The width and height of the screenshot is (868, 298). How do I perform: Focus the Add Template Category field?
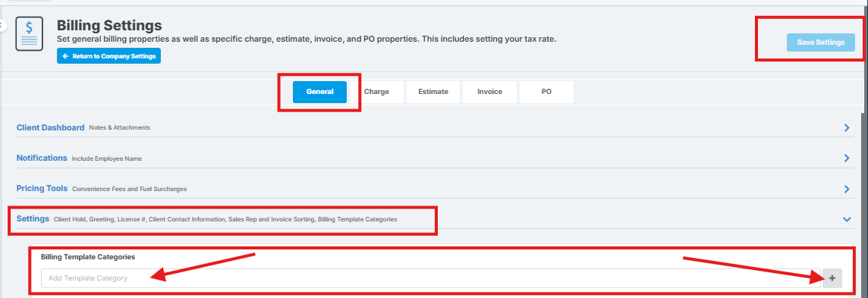tap(431, 278)
